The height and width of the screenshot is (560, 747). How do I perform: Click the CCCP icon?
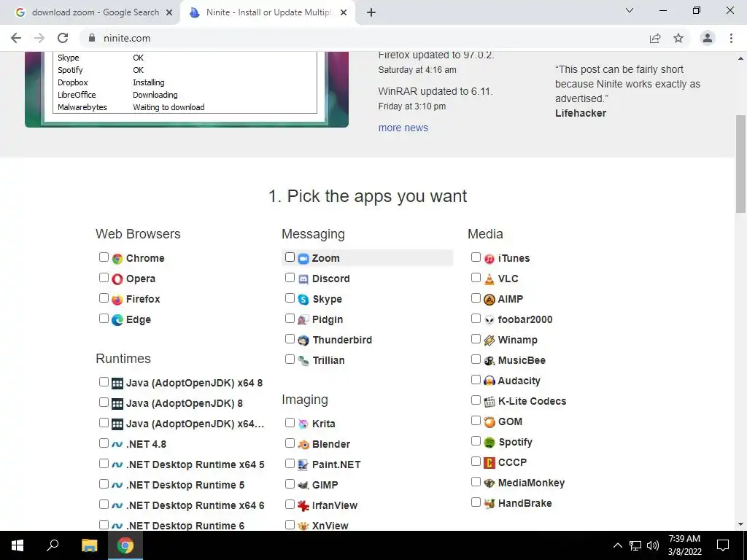pyautogui.click(x=489, y=463)
